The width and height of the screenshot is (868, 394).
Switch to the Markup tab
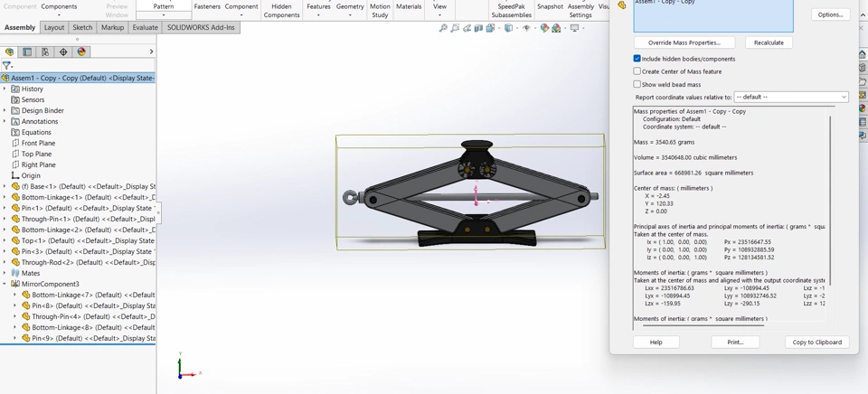tap(112, 27)
